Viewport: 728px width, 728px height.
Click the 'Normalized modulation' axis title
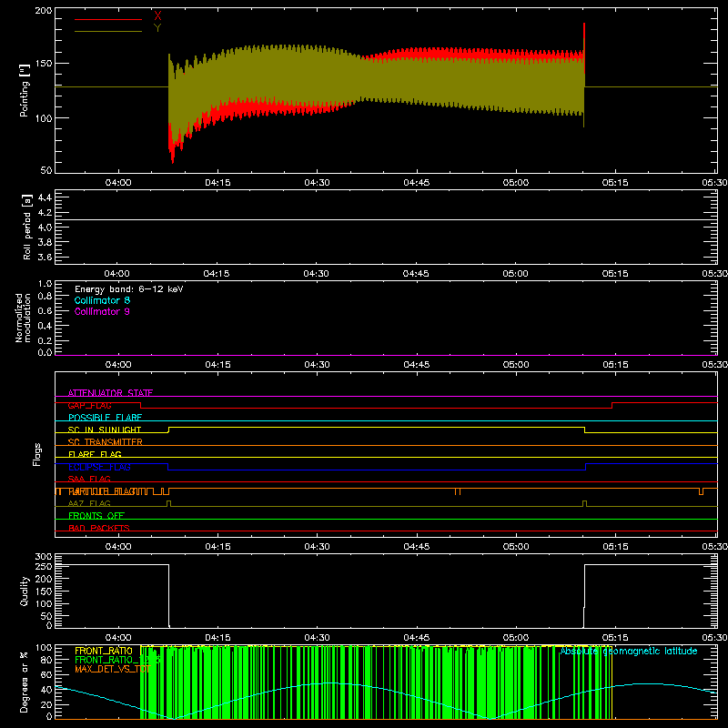click(x=23, y=318)
